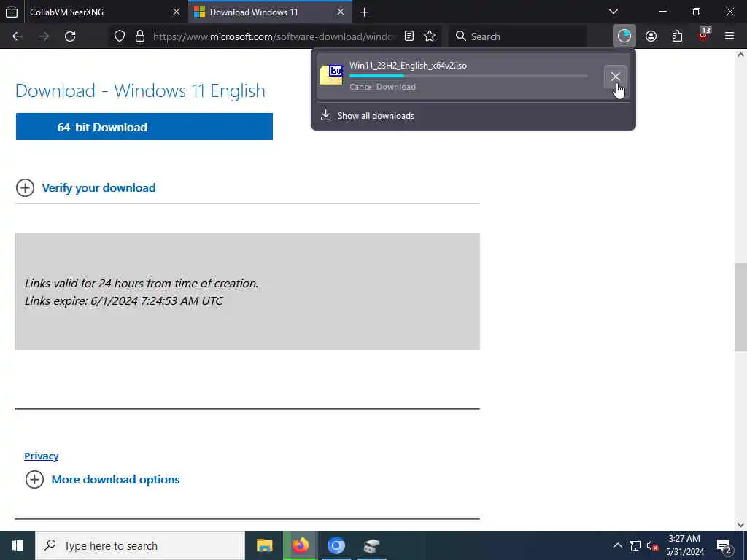The image size is (747, 560).
Task: Click the Win11_23H2_English_x64v2.iso file name
Action: point(408,66)
